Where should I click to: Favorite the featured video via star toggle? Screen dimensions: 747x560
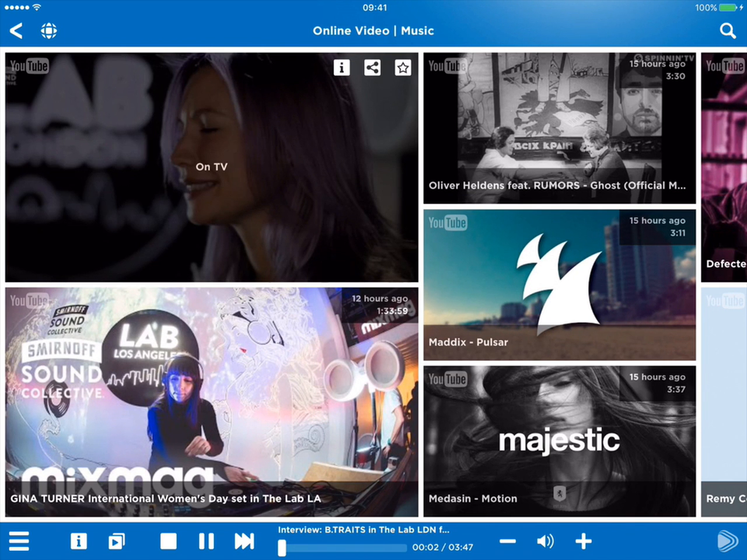pyautogui.click(x=403, y=68)
